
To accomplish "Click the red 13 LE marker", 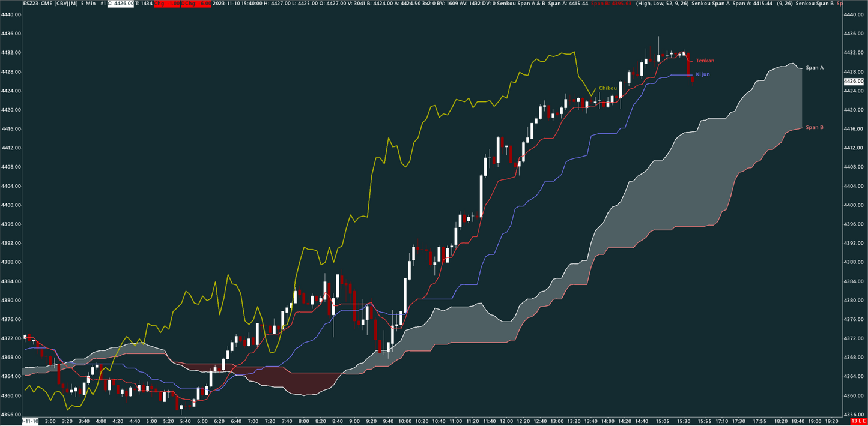I will (857, 422).
